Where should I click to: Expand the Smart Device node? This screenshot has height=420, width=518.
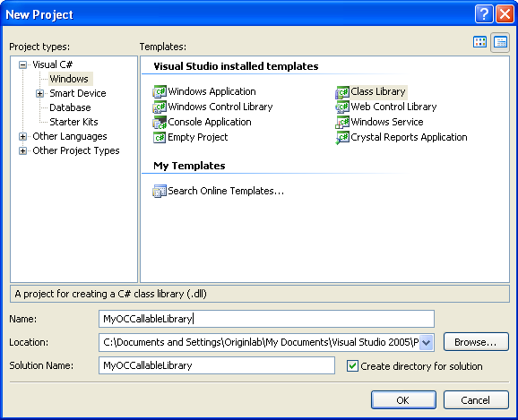point(40,93)
